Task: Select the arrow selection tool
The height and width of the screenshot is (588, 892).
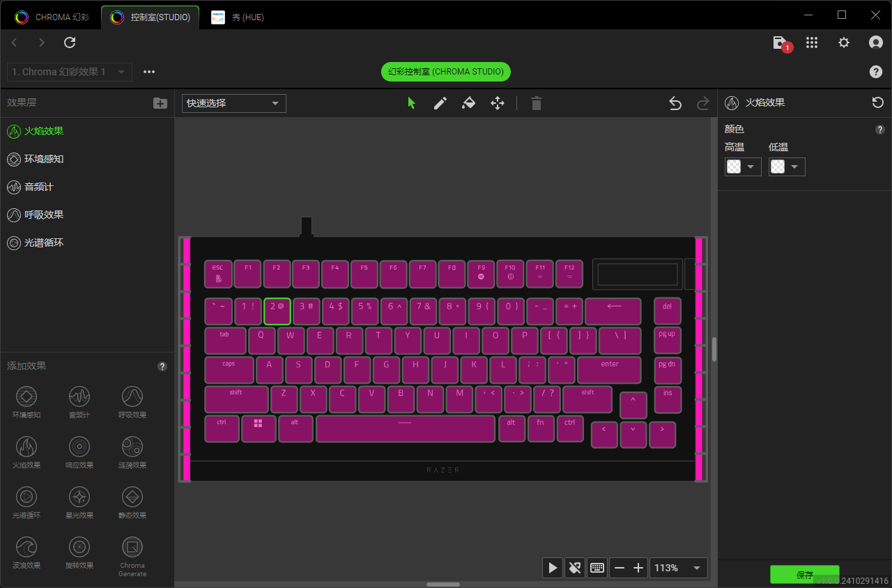Action: (x=411, y=103)
